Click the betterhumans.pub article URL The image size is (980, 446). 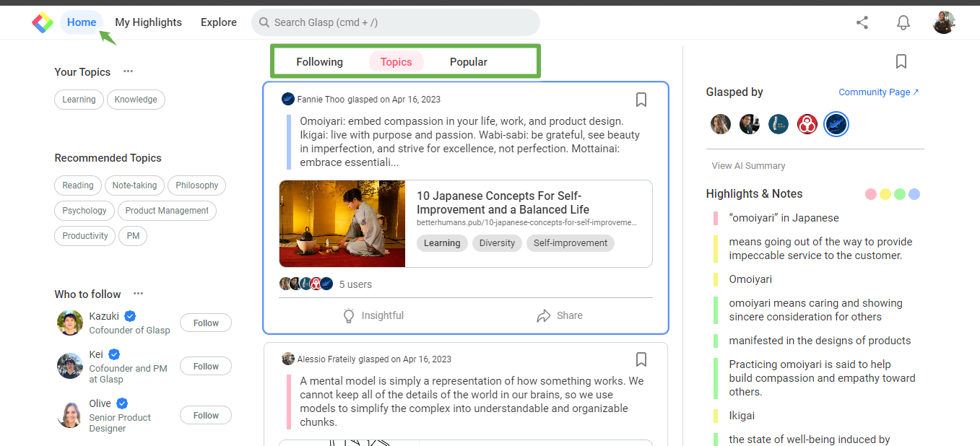point(526,223)
